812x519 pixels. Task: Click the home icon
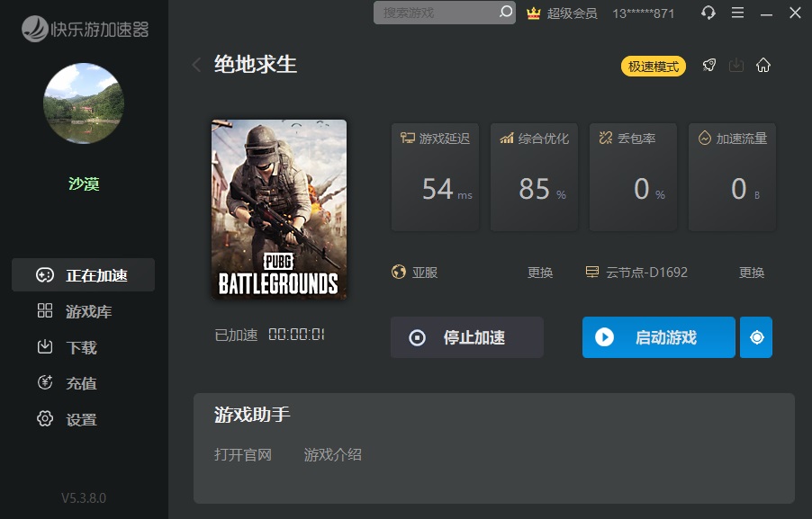[x=762, y=65]
